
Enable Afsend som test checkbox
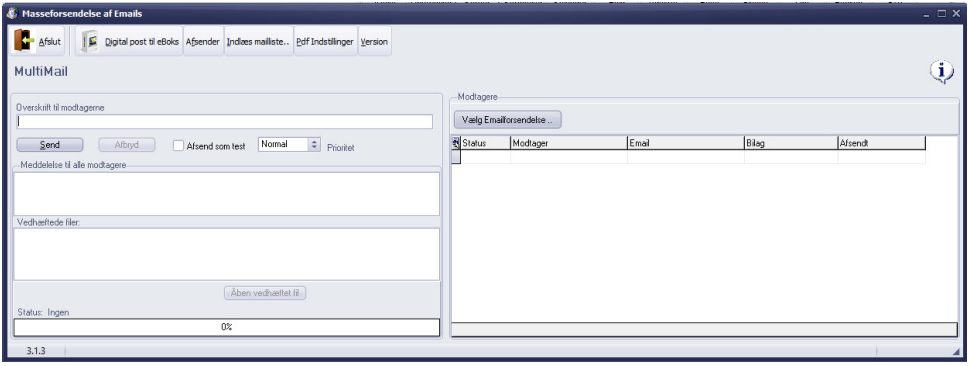pos(179,145)
